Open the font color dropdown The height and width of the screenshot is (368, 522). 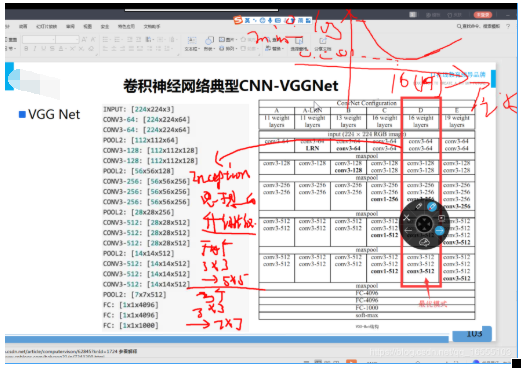pos(62,49)
